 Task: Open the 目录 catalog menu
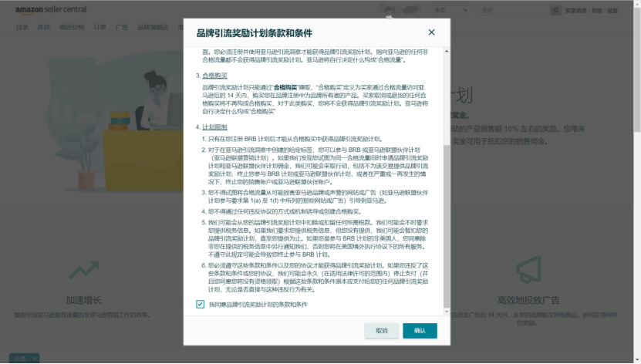(22, 27)
